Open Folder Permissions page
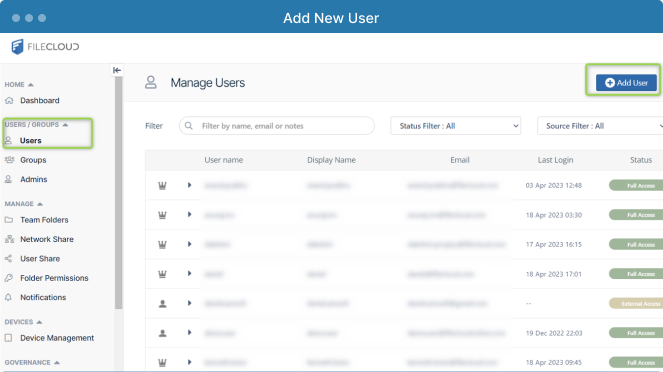This screenshot has height=372, width=663. (54, 278)
